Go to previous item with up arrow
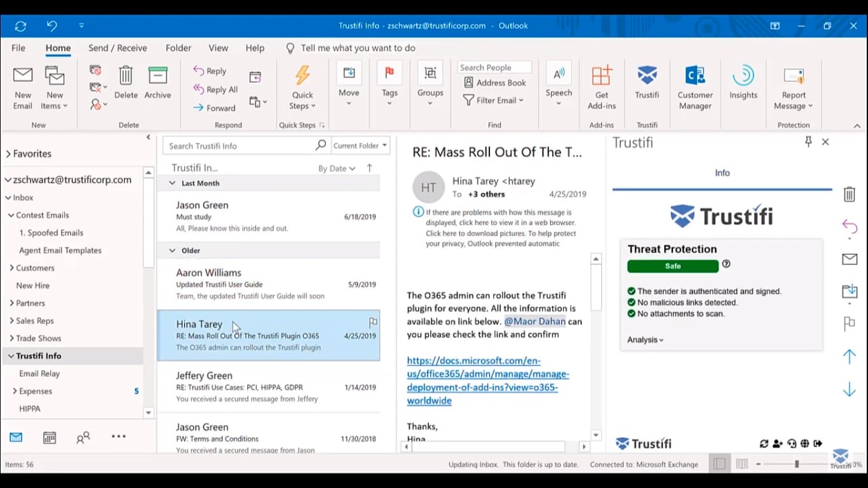 850,356
